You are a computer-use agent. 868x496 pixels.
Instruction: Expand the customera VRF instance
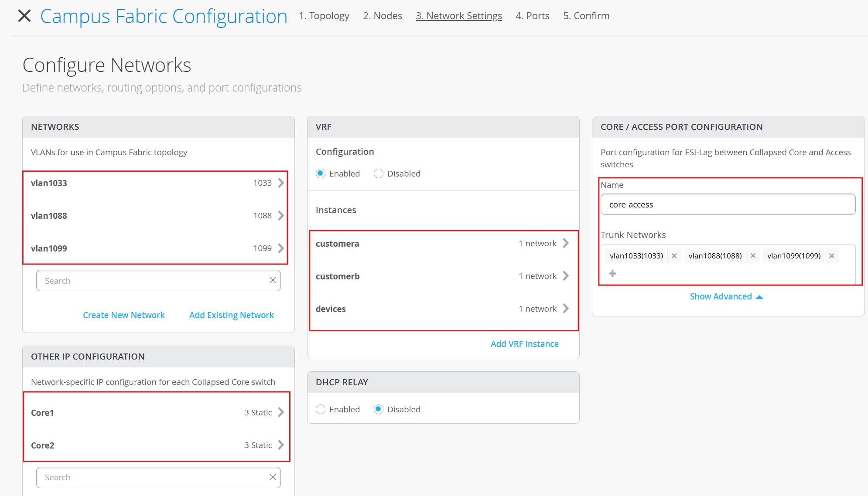566,243
